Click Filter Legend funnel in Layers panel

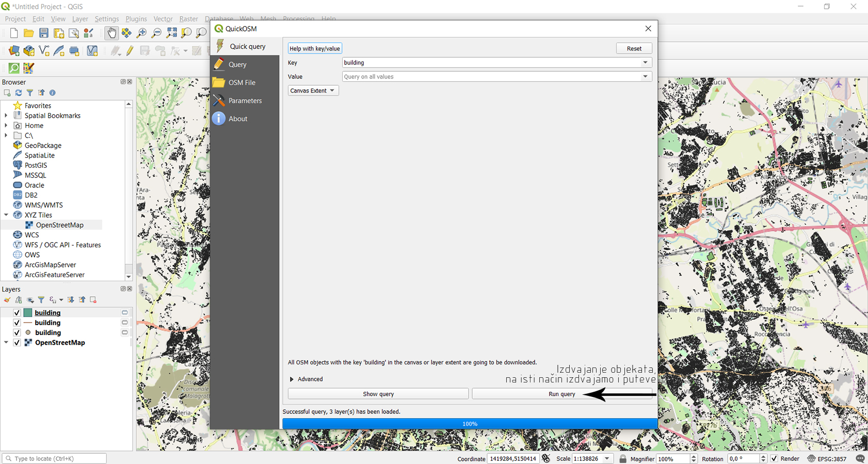(41, 300)
